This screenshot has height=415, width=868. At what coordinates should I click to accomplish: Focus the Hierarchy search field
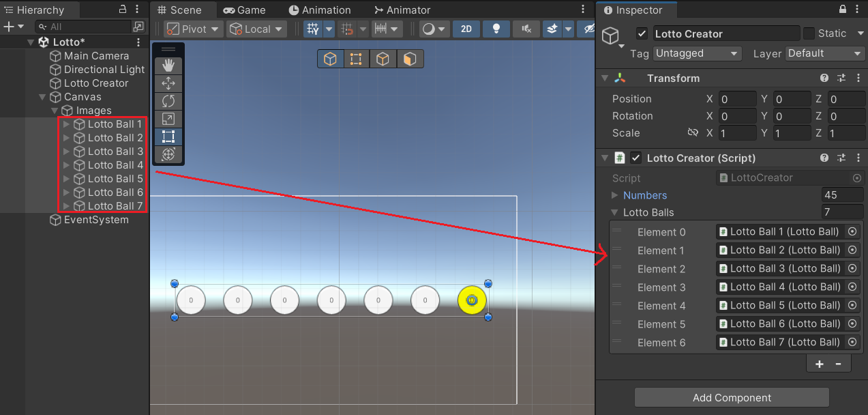click(x=83, y=27)
